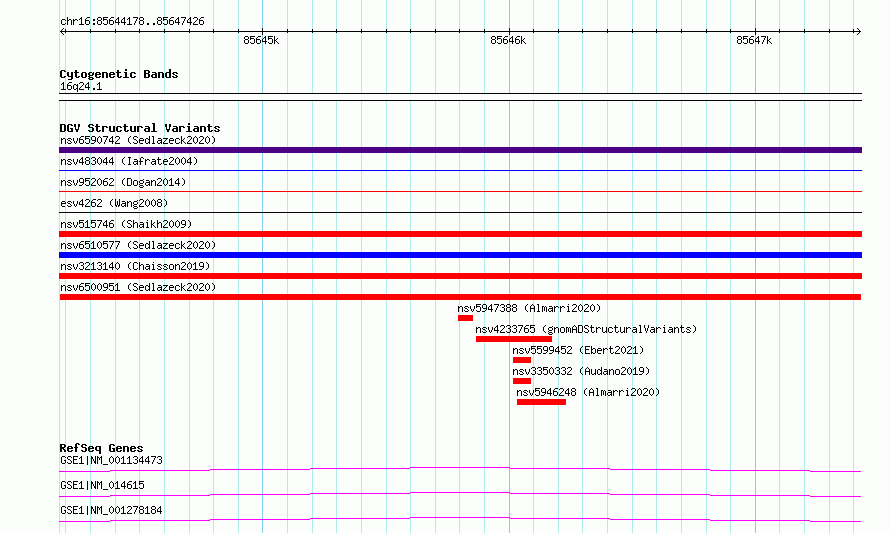Open nsv4233765 (gnomADStructuralVariants) label

tap(586, 329)
